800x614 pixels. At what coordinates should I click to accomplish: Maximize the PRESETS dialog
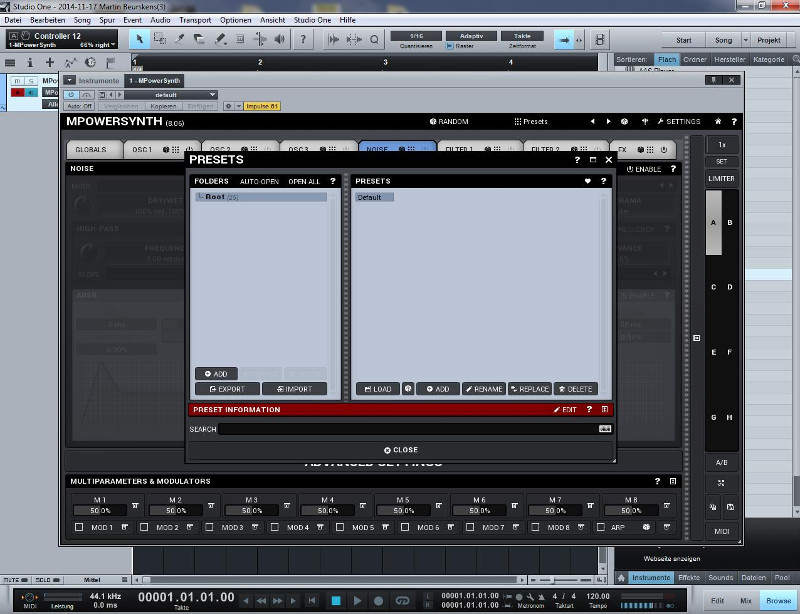(x=593, y=160)
